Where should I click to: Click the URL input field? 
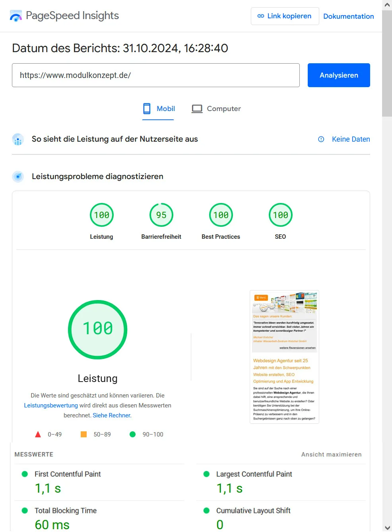tap(155, 75)
